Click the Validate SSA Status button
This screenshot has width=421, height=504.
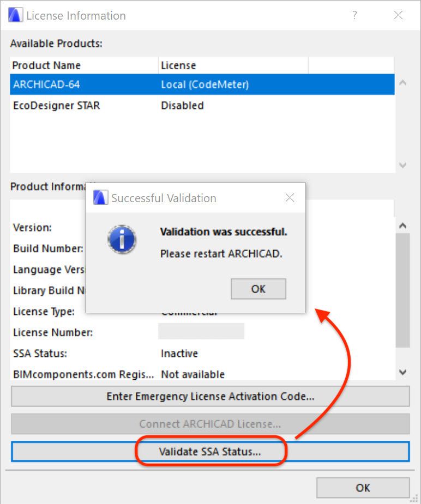tap(210, 451)
